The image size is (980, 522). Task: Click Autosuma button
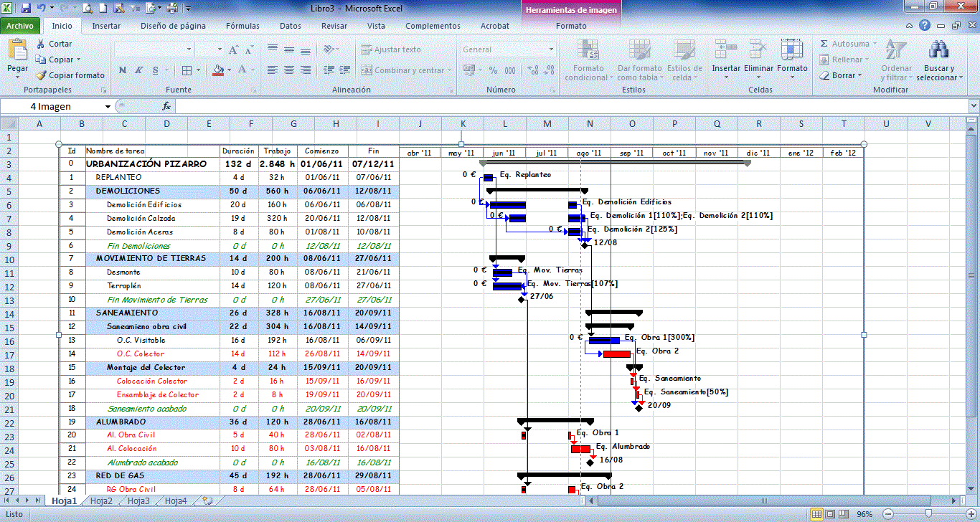tap(847, 44)
